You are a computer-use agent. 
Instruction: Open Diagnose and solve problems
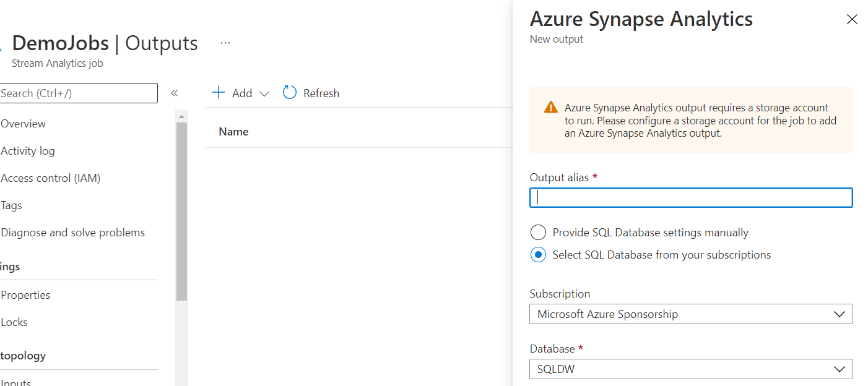coord(73,233)
